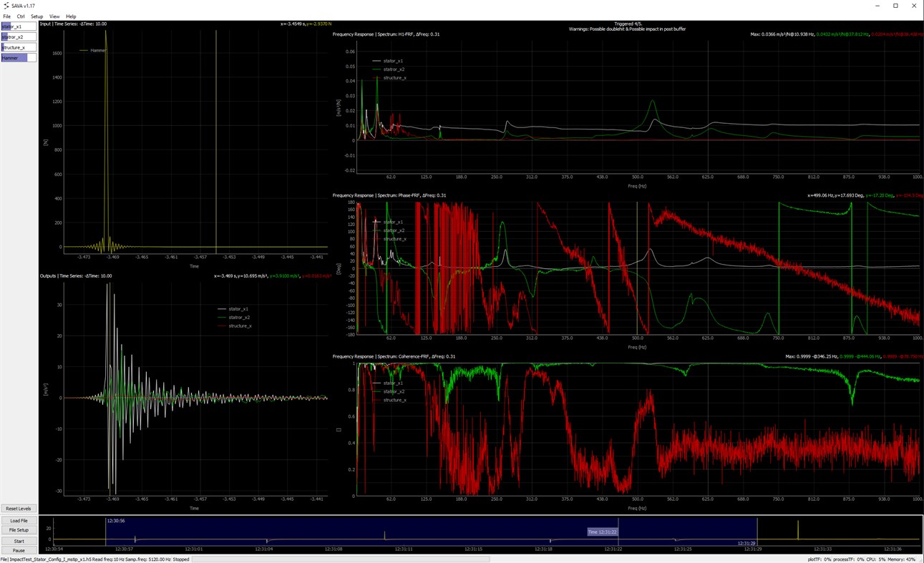Click statror_x2 legend in Outputs time series
Screen dimensions: 924x563
pos(233,318)
